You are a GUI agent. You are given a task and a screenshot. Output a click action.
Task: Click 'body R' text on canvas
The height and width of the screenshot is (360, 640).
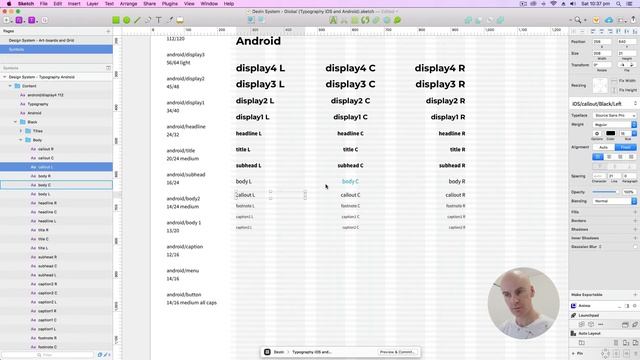click(457, 181)
